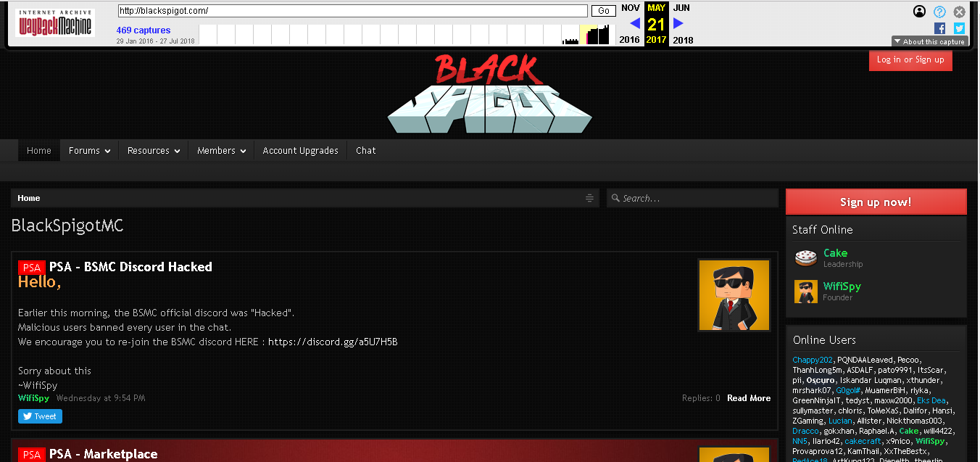Open WifiSpy's avatar in Staff Online
Screen dimensions: 980x462
point(806,292)
